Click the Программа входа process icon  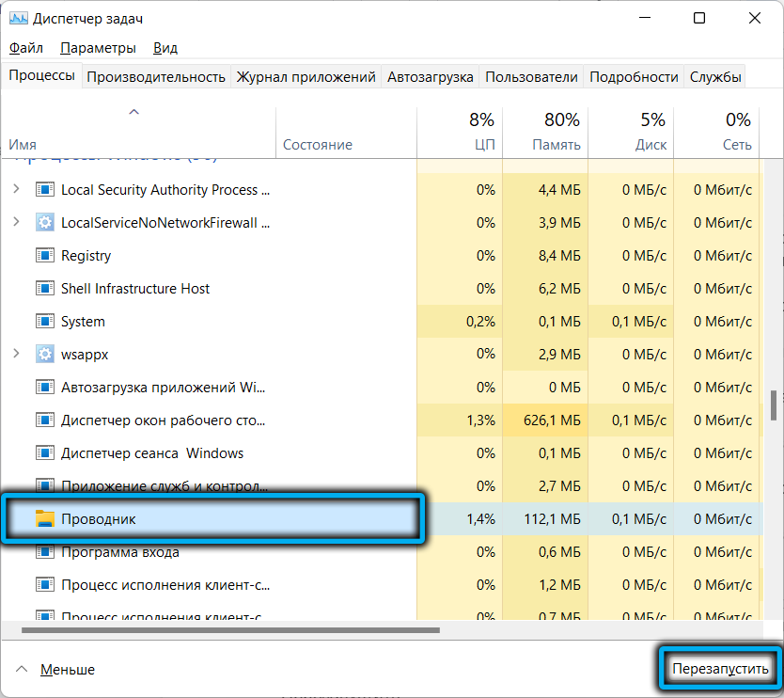45,551
